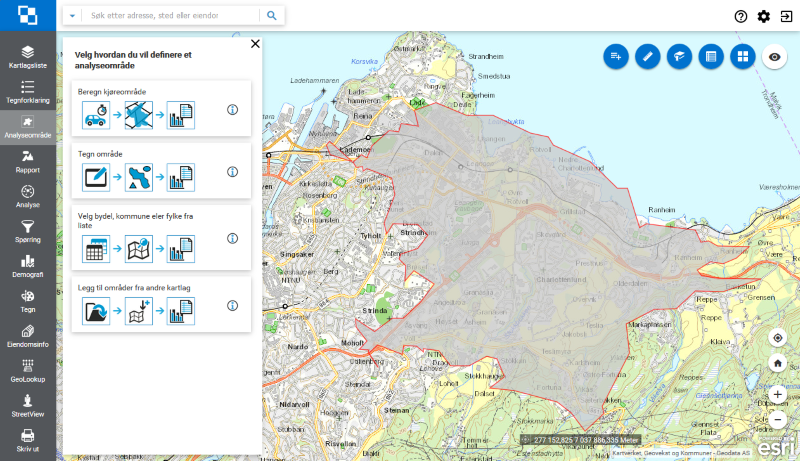Return map to home extent
The image size is (800, 461).
click(x=777, y=363)
